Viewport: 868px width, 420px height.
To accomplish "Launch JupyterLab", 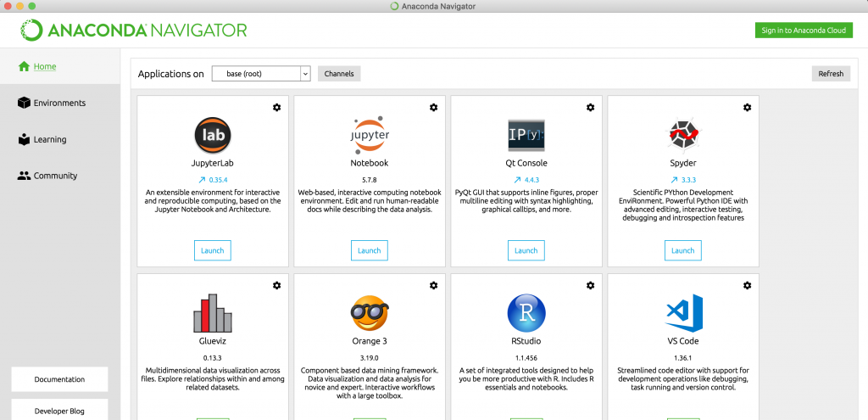I will (213, 250).
